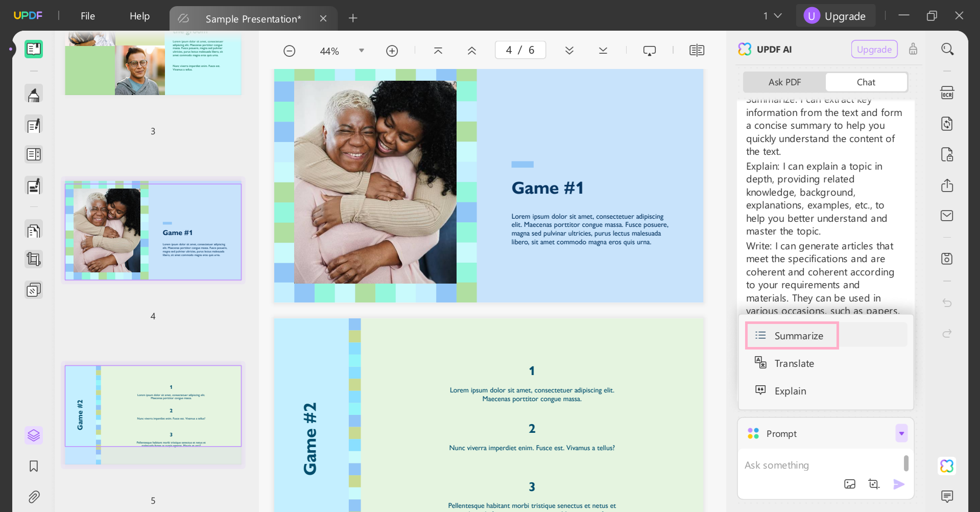Open the Prompt options dropdown
Image resolution: width=980 pixels, height=512 pixels.
pyautogui.click(x=901, y=433)
